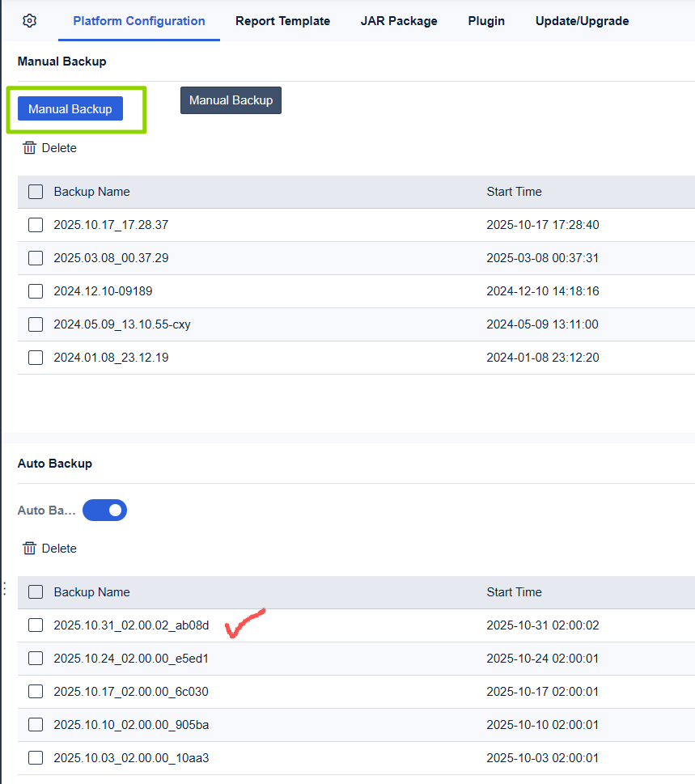Open the JAR Package tab
Image resolution: width=695 pixels, height=784 pixels.
pos(399,21)
